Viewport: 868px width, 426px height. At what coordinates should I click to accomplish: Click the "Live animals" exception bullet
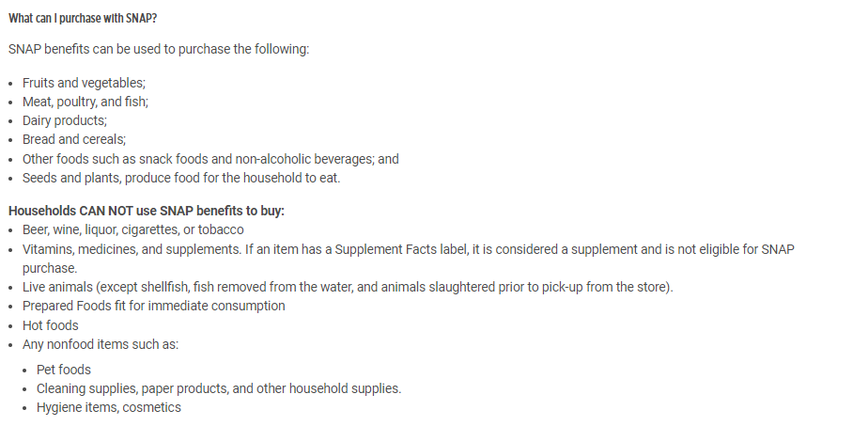point(348,287)
